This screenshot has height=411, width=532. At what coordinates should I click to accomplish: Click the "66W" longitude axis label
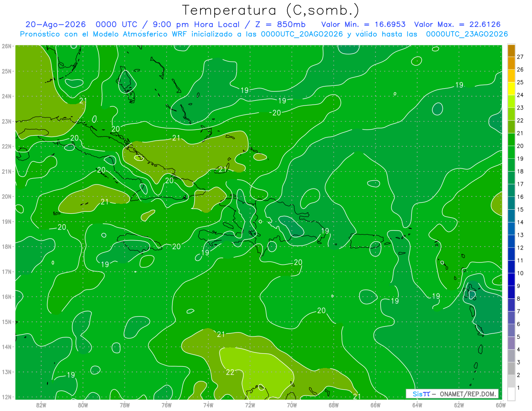click(x=376, y=405)
